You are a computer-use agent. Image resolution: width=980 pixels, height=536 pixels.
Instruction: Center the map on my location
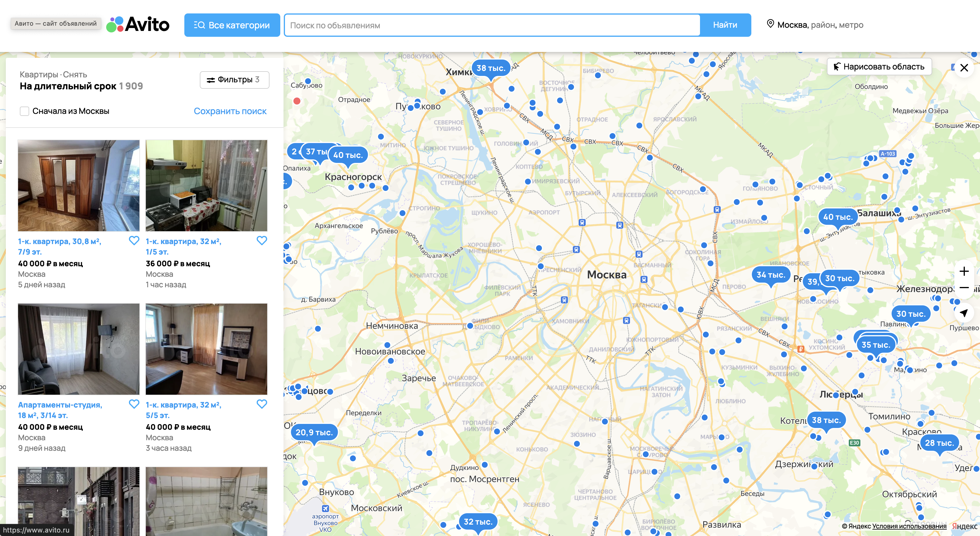pyautogui.click(x=964, y=313)
